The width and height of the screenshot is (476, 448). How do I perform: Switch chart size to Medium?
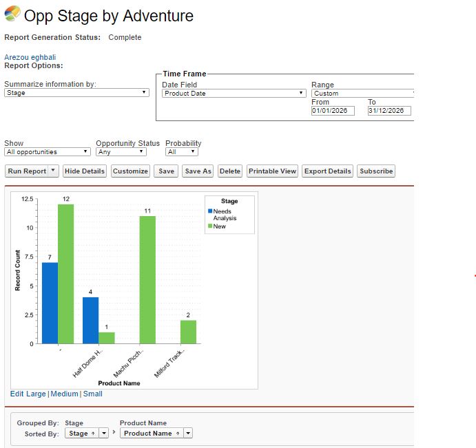[x=64, y=394]
